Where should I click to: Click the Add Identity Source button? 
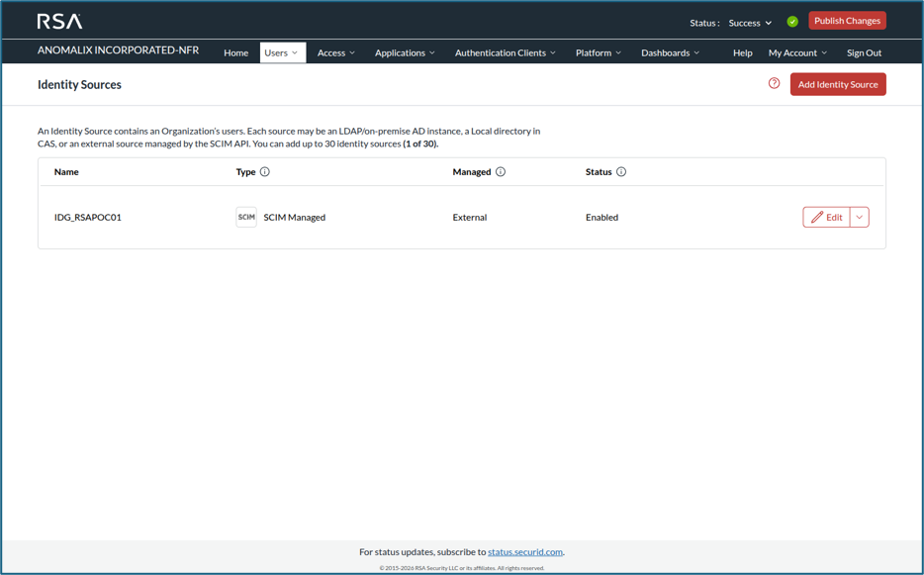(838, 84)
